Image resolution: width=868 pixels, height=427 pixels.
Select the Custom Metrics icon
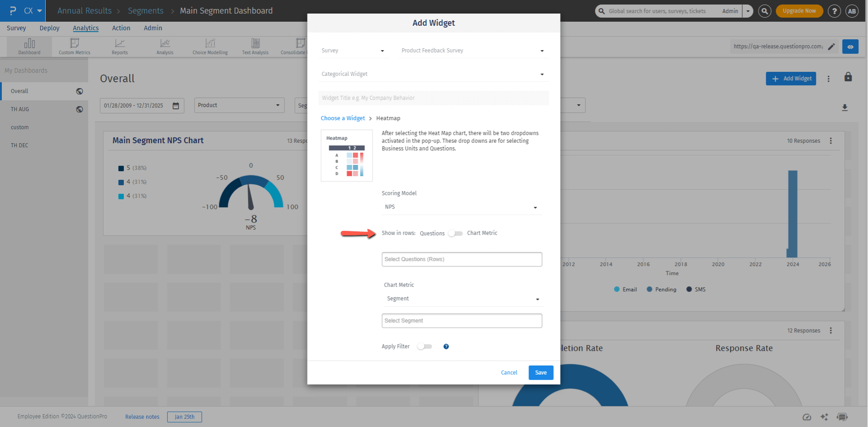74,46
